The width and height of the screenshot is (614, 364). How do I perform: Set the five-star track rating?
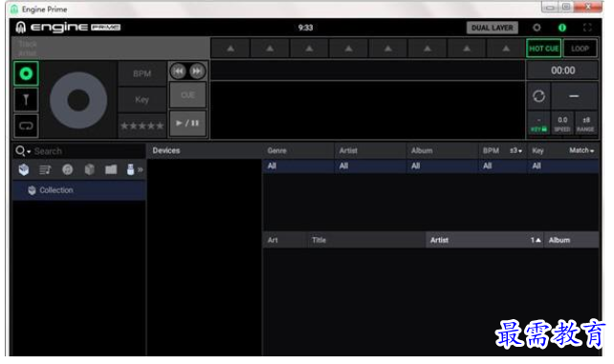click(143, 126)
